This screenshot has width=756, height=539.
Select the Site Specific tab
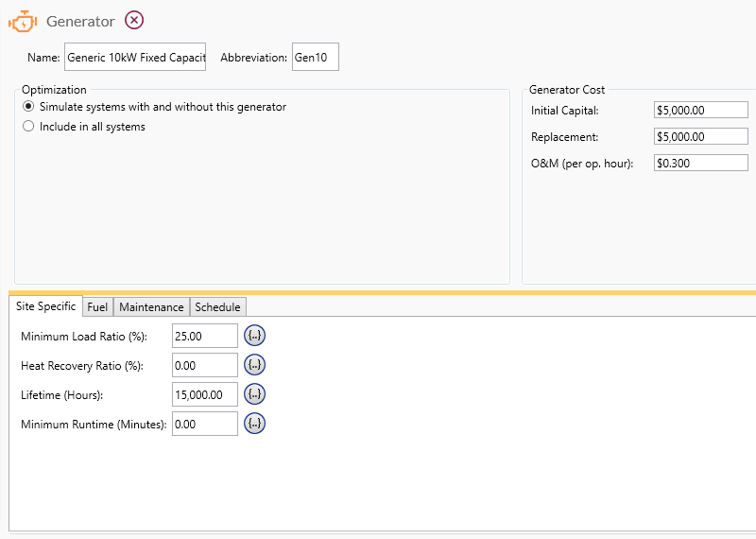click(46, 307)
